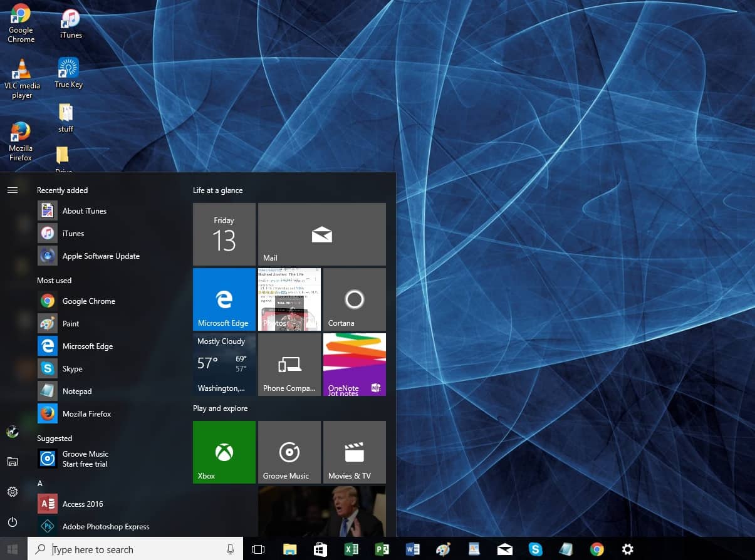Open the Mail live tile

tap(322, 234)
